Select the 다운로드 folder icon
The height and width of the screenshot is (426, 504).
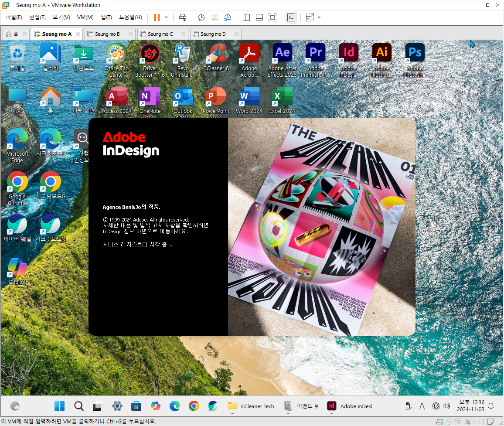point(84,58)
